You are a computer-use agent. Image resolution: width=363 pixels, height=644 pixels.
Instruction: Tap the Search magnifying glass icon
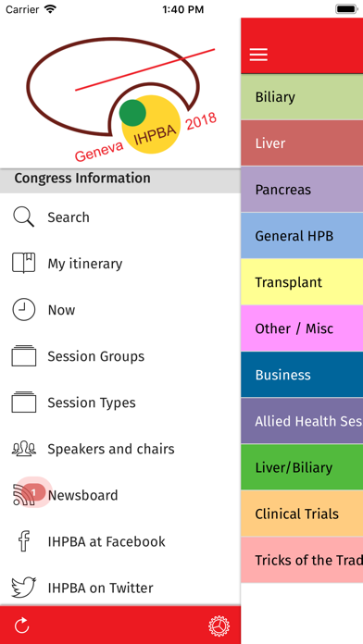(x=23, y=217)
